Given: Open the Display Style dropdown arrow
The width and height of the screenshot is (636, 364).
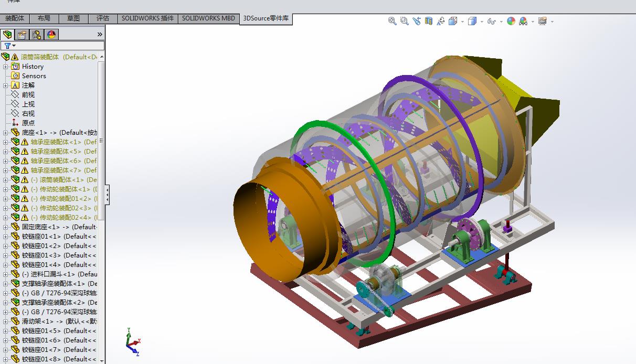Looking at the screenshot, I should pos(482,22).
